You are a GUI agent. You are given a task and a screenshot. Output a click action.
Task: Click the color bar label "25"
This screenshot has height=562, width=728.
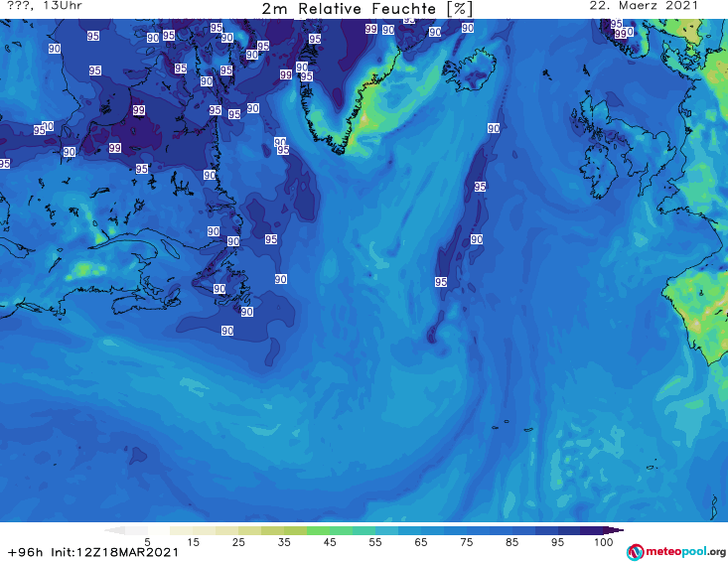238,542
